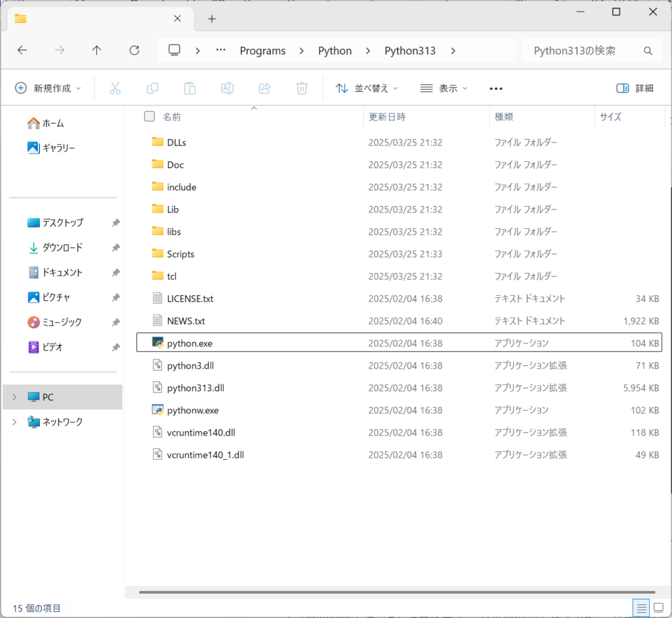672x618 pixels.
Task: Close the current tab
Action: [177, 18]
